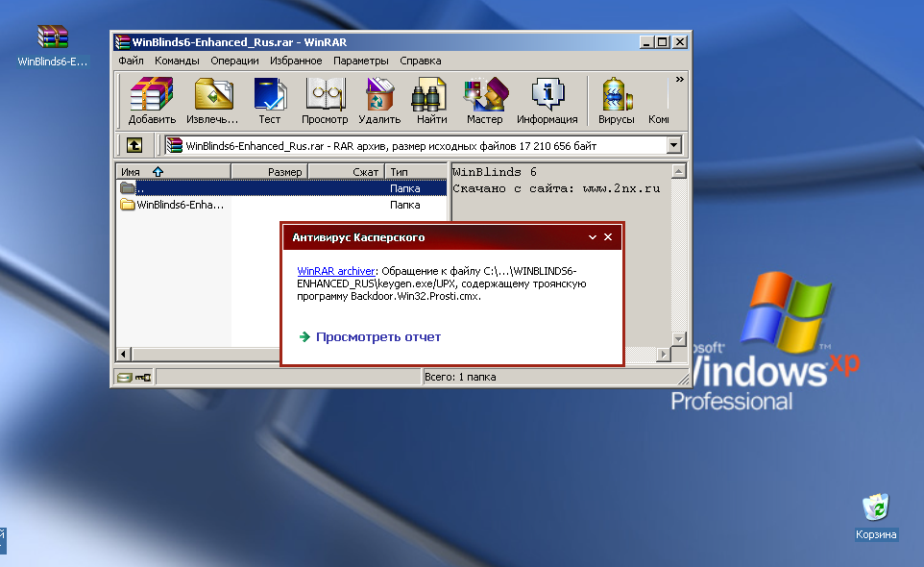The height and width of the screenshot is (567, 924).
Task: Click the comment pane scroll-right arrow
Action: 664,355
